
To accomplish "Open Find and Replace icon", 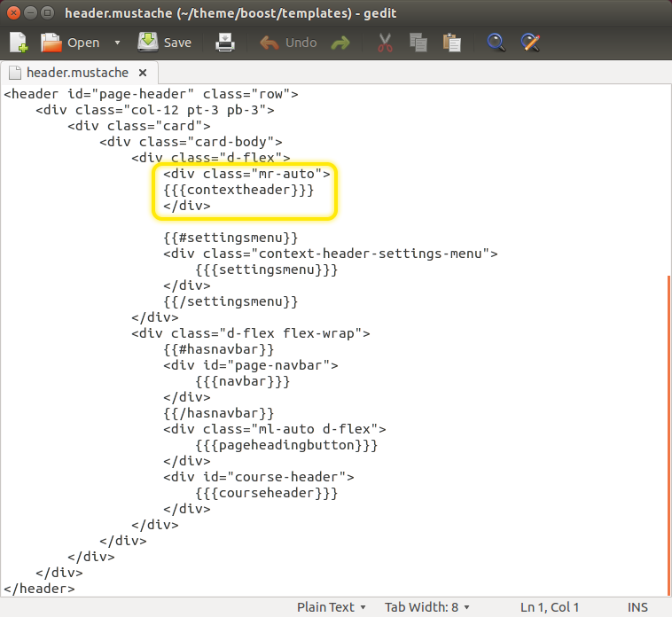I will (530, 43).
